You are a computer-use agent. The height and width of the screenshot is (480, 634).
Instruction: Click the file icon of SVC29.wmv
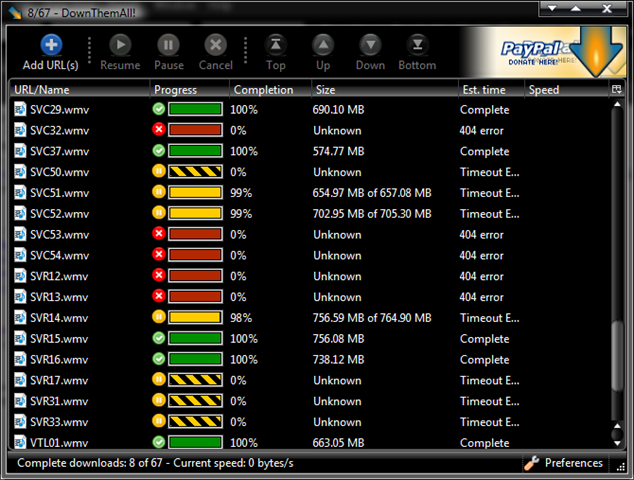point(20,109)
